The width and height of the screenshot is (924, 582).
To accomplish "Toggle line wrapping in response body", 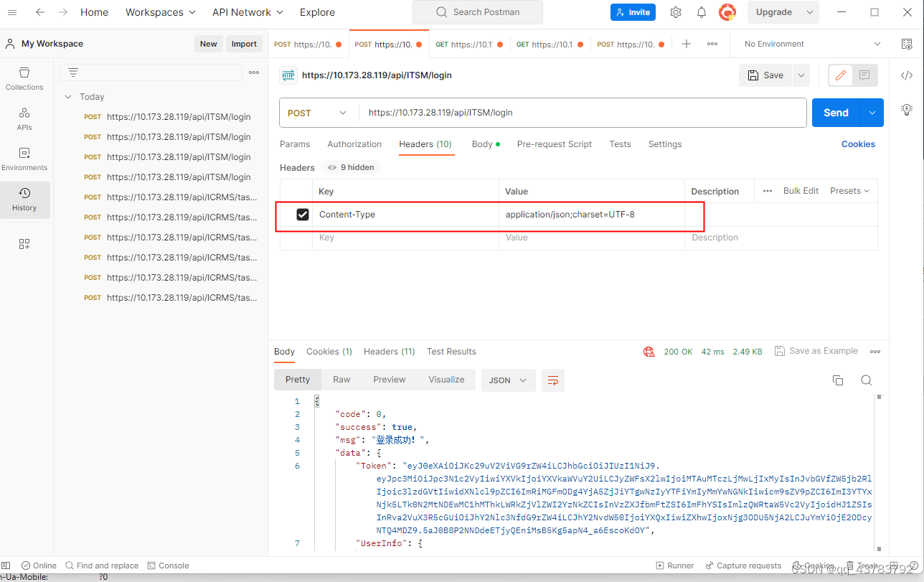I will coord(552,380).
